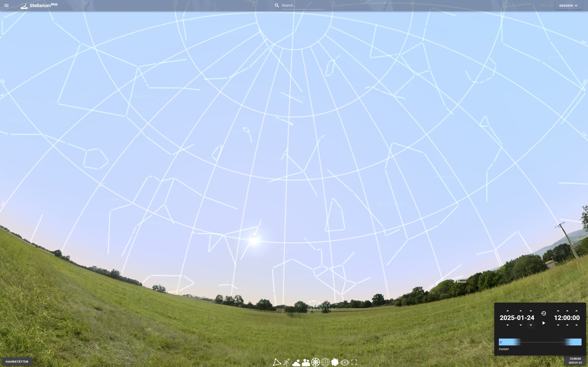Open the Hahnstätten location button

(17, 361)
